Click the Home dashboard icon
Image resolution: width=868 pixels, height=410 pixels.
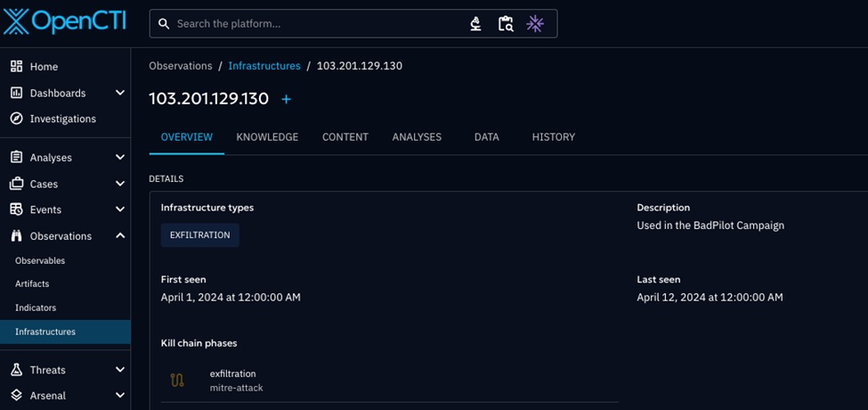tap(17, 67)
